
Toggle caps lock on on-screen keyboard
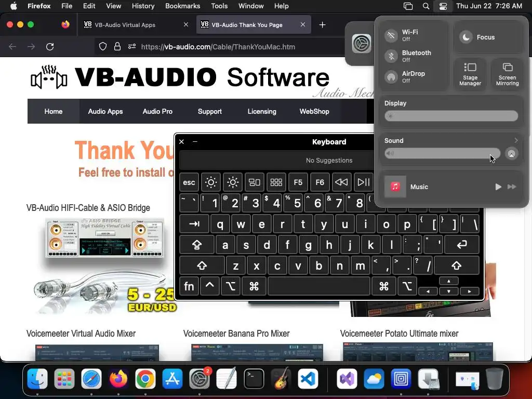click(x=197, y=245)
